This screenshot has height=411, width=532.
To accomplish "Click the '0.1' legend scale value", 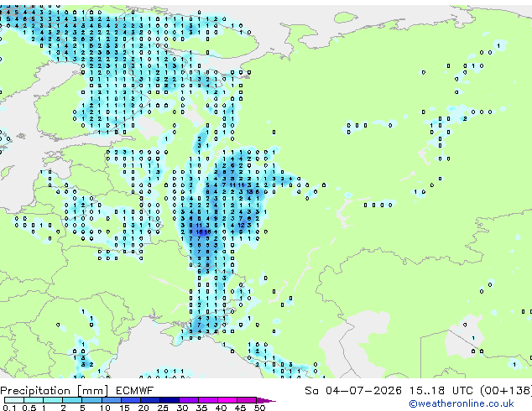I will click(9, 408).
